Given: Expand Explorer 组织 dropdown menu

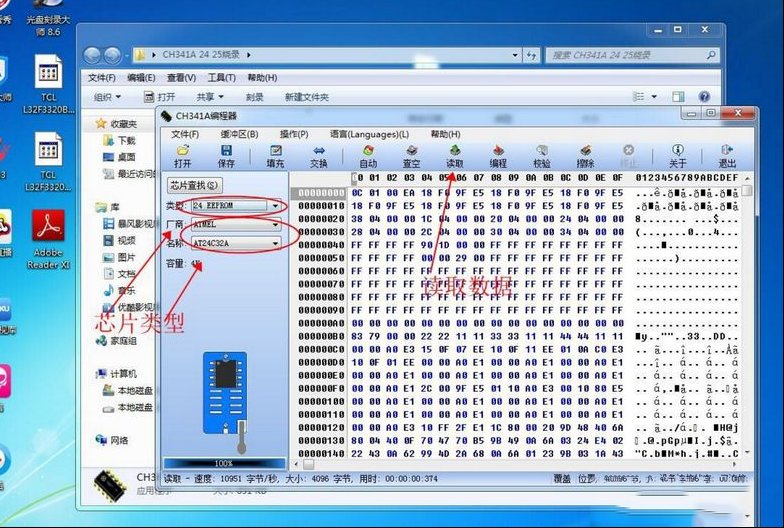Looking at the screenshot, I should point(107,97).
